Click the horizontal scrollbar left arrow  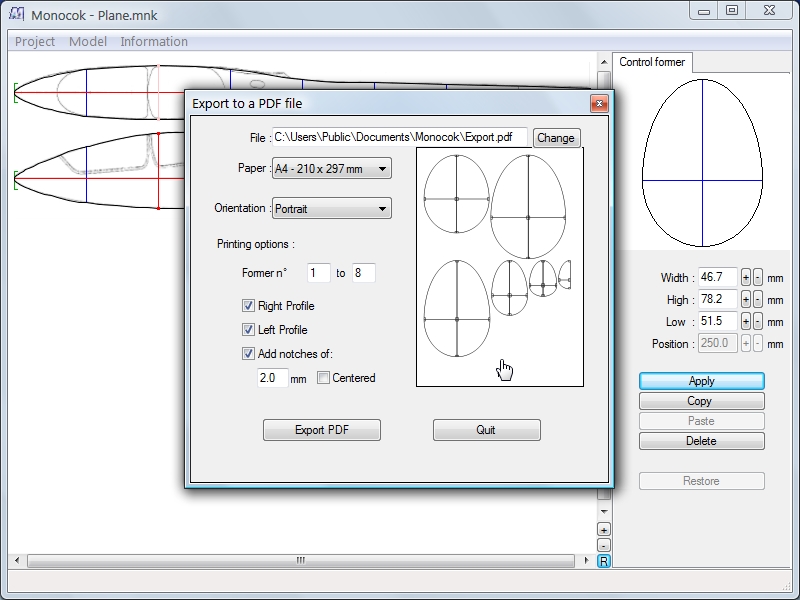coord(17,561)
